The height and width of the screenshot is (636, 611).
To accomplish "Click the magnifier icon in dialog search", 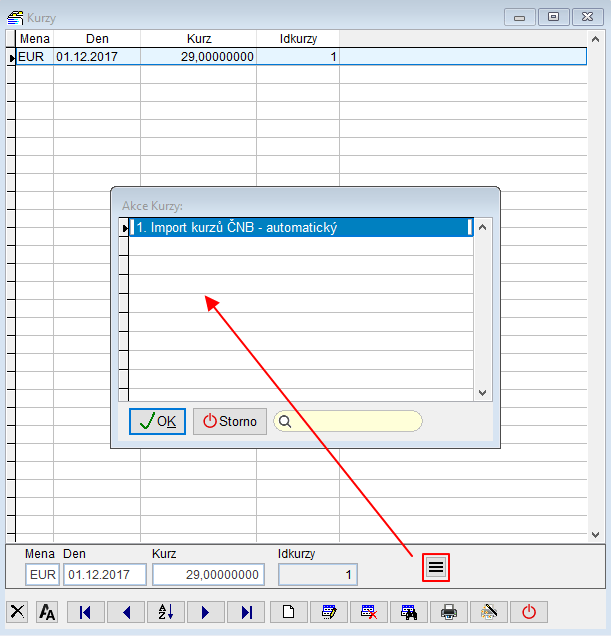I will point(285,421).
